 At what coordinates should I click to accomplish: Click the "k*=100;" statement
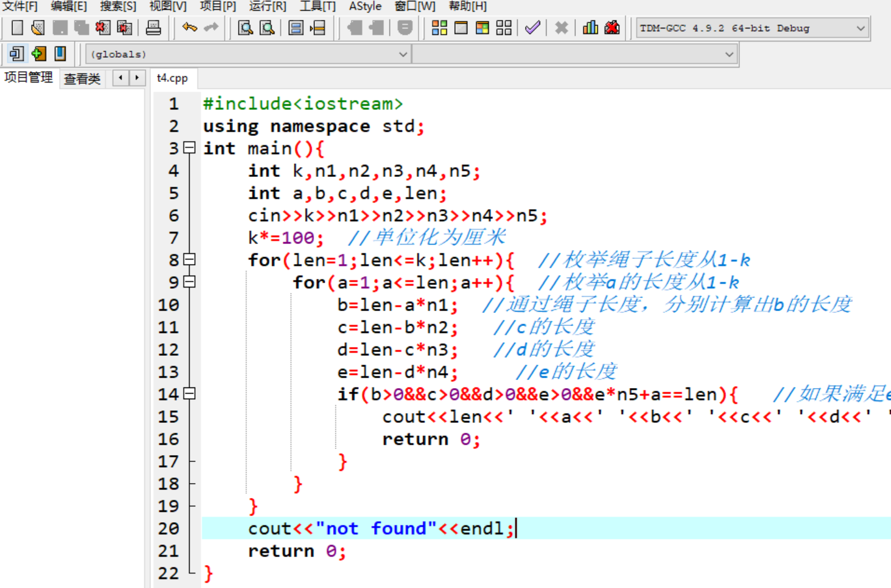click(286, 238)
